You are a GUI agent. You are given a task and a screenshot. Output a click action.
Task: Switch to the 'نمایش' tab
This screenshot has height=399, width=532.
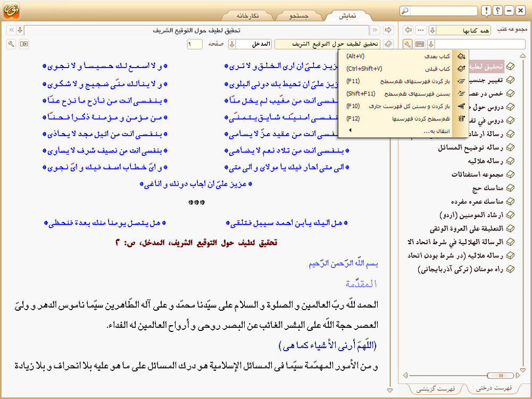coord(347,15)
